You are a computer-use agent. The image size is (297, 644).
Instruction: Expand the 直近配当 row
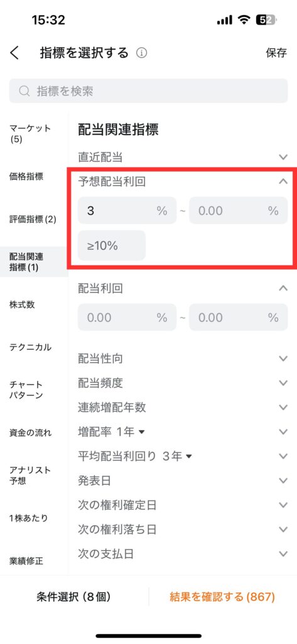183,157
